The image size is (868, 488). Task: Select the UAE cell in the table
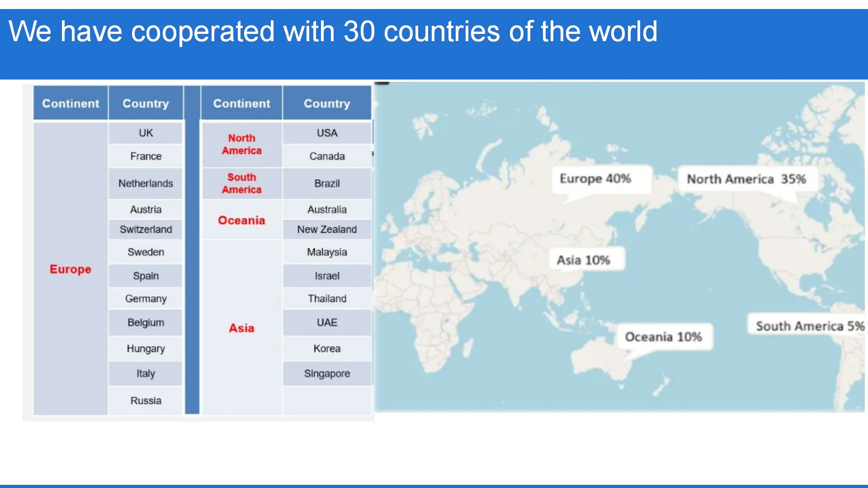(327, 323)
